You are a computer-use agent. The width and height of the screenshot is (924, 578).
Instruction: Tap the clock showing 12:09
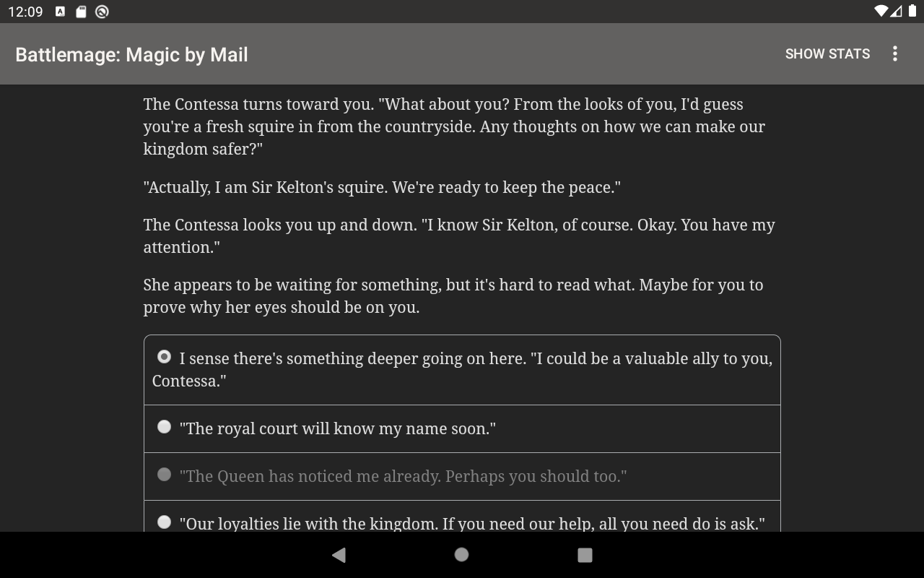point(25,12)
